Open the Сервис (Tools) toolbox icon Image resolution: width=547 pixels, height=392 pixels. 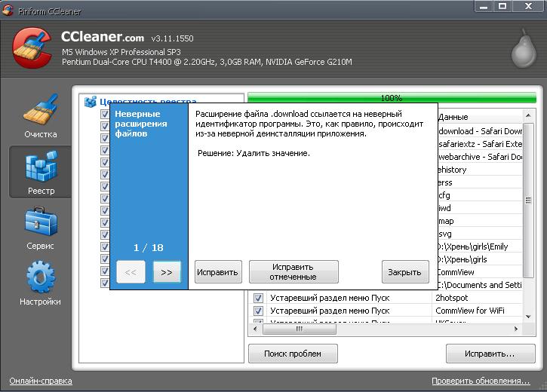[41, 228]
